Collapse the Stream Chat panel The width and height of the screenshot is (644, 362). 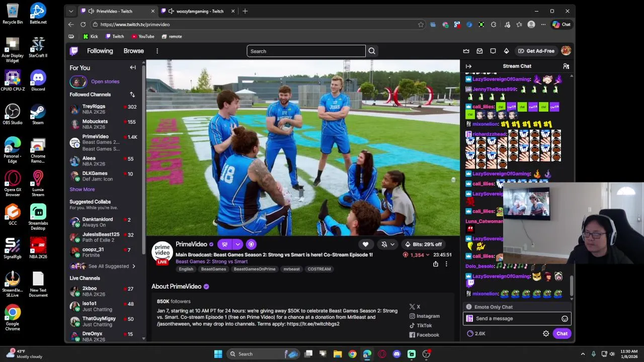coord(468,66)
